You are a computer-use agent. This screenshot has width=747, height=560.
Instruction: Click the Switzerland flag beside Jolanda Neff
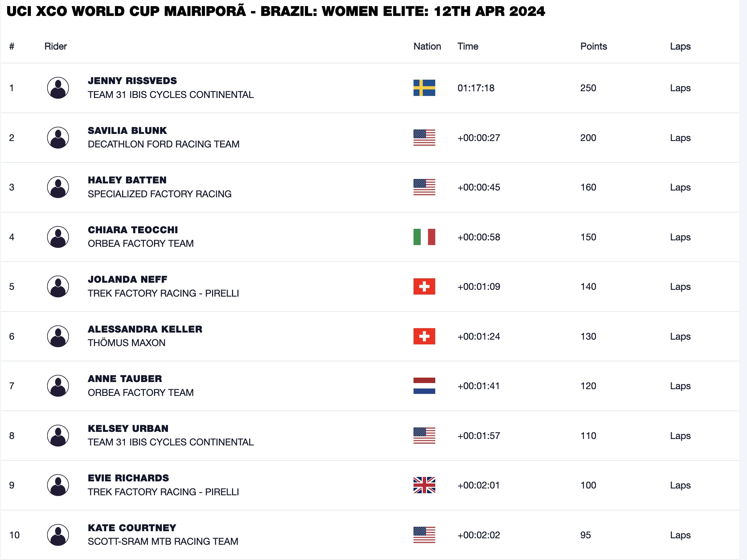(x=424, y=286)
